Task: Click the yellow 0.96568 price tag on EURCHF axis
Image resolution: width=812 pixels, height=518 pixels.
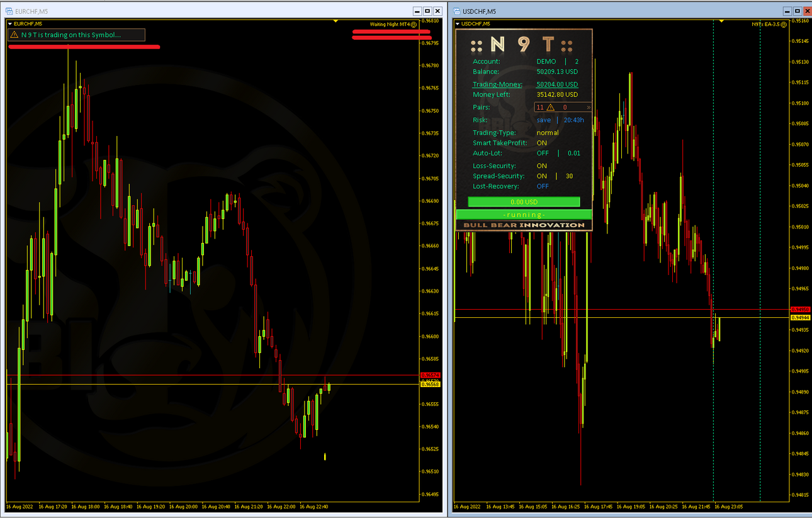Action: pyautogui.click(x=429, y=384)
